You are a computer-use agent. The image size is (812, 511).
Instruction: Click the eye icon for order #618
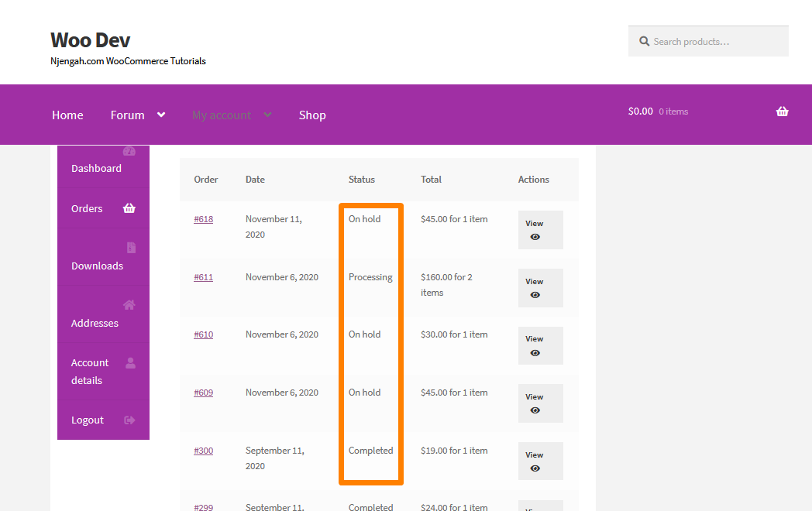535,237
